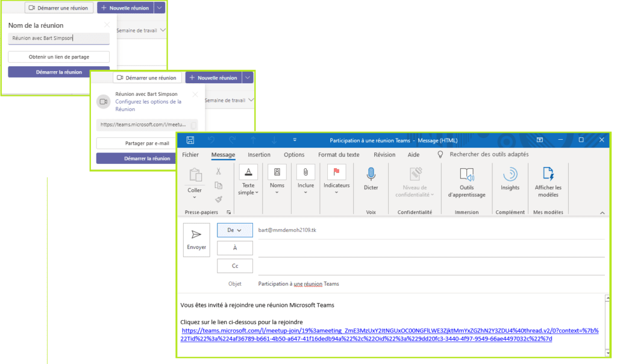Open the Presse-papiers dialog launcher
The image size is (617, 364).
(228, 212)
